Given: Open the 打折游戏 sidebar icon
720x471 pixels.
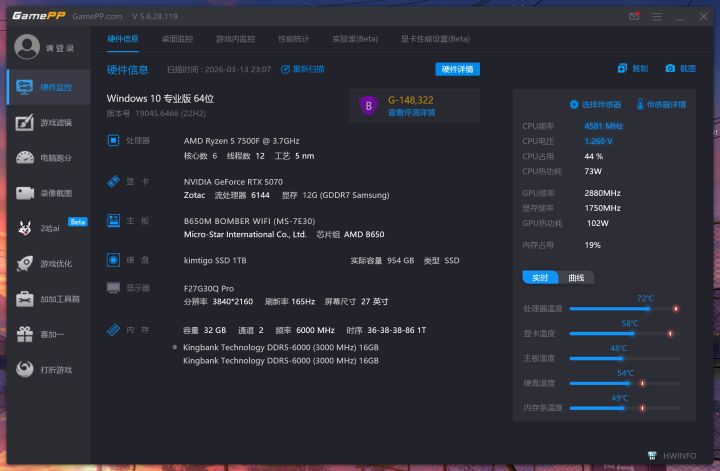Looking at the screenshot, I should point(25,369).
